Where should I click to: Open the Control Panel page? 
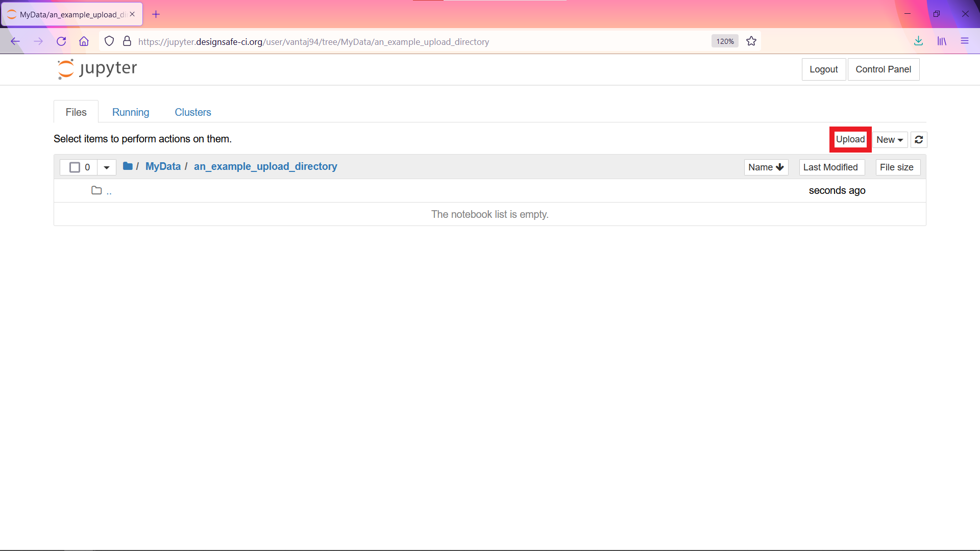(884, 69)
